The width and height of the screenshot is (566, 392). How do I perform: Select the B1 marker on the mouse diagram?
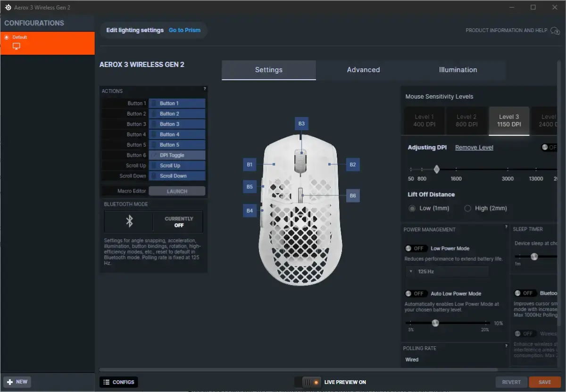pyautogui.click(x=250, y=165)
